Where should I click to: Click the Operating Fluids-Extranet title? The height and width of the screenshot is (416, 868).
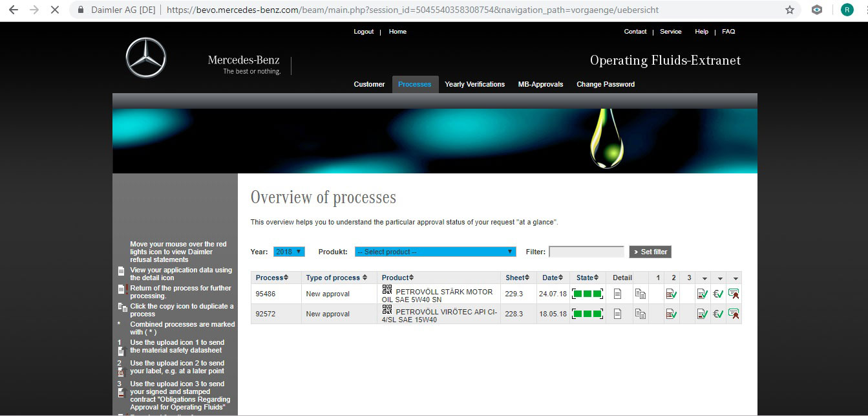tap(665, 60)
